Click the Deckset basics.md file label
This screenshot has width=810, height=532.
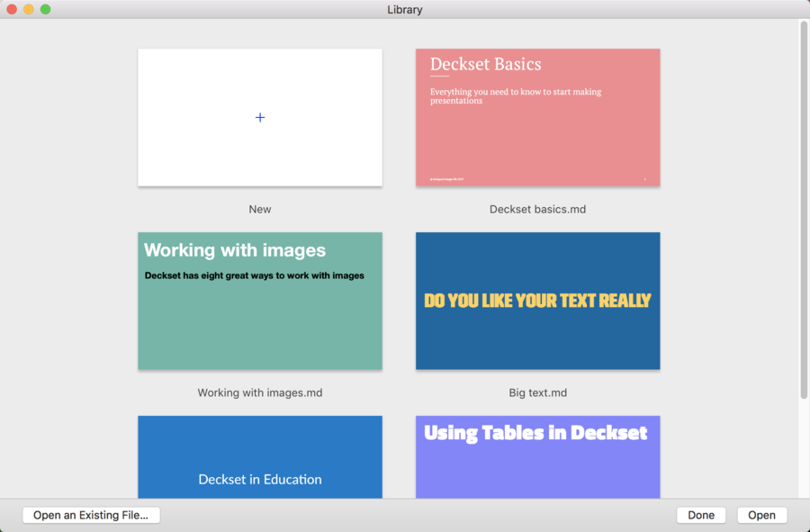coord(538,209)
